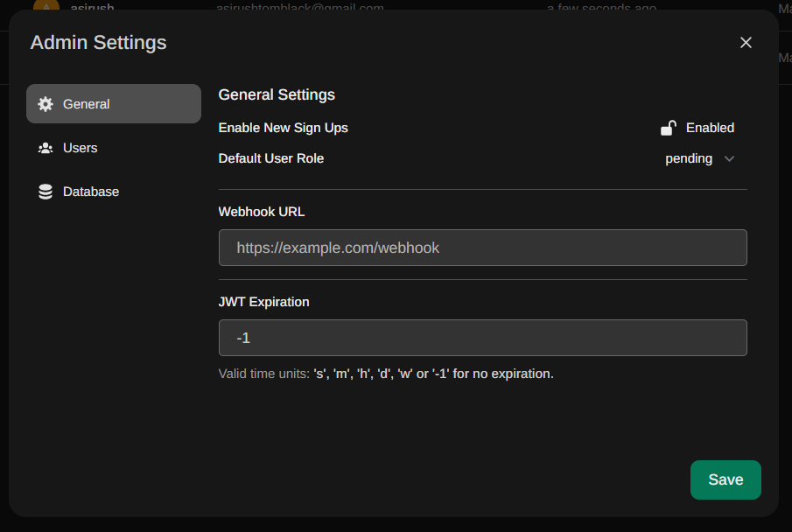The image size is (792, 532).
Task: Toggle the Enabled sign-ups switch
Action: click(697, 128)
